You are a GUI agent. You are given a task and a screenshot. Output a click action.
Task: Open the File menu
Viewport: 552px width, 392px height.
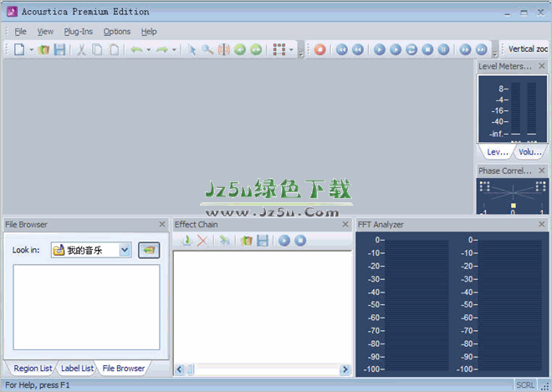point(20,32)
